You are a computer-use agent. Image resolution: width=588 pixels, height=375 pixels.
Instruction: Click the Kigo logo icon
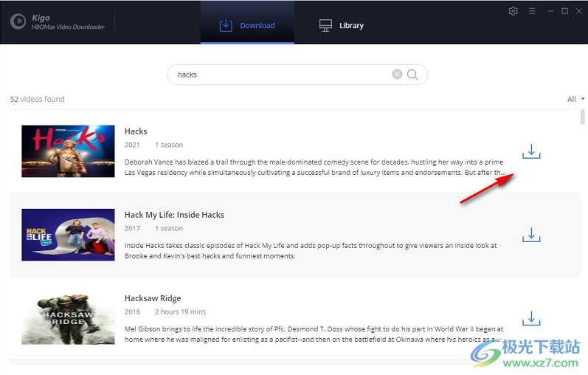18,21
